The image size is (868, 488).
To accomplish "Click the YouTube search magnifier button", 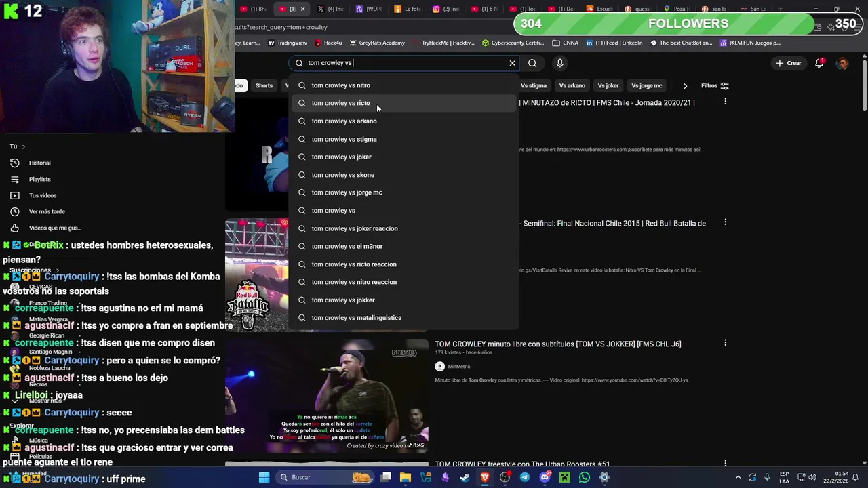I will pyautogui.click(x=532, y=63).
